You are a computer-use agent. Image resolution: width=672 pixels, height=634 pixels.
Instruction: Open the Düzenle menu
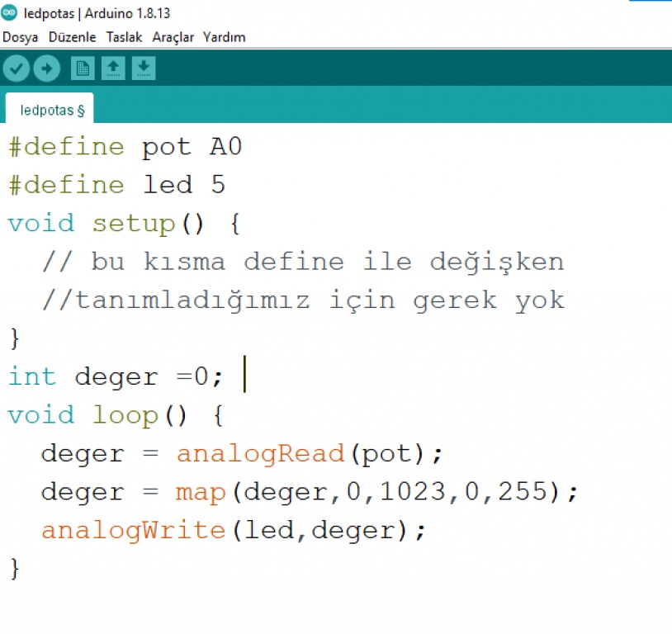click(73, 37)
